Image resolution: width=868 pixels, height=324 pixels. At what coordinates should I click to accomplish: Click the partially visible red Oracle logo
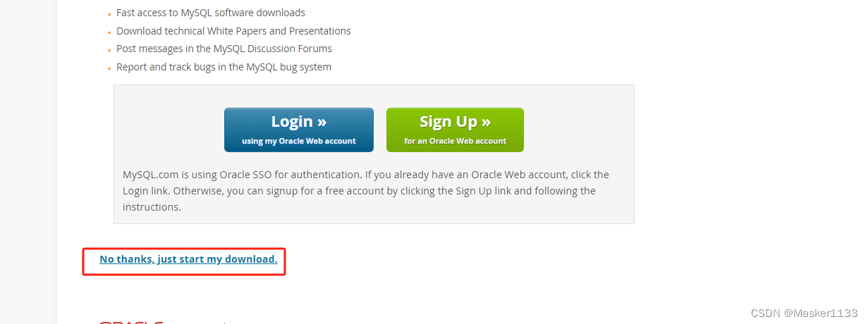click(x=132, y=322)
